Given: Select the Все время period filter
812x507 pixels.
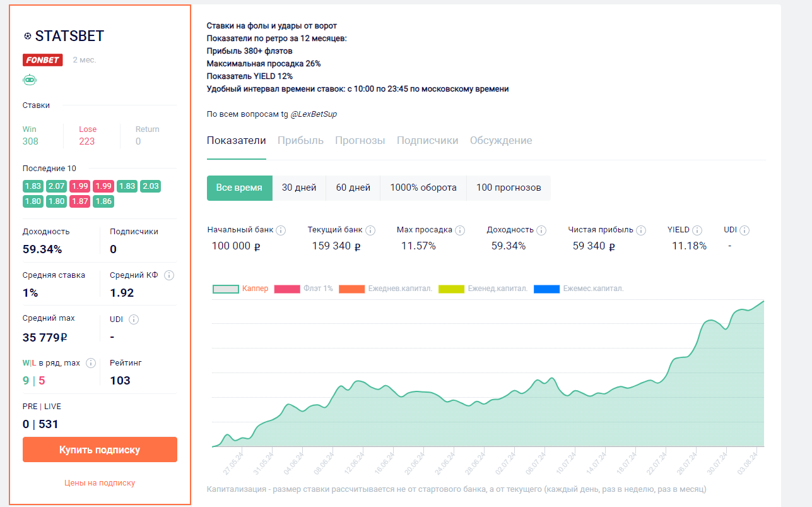Looking at the screenshot, I should coord(239,188).
